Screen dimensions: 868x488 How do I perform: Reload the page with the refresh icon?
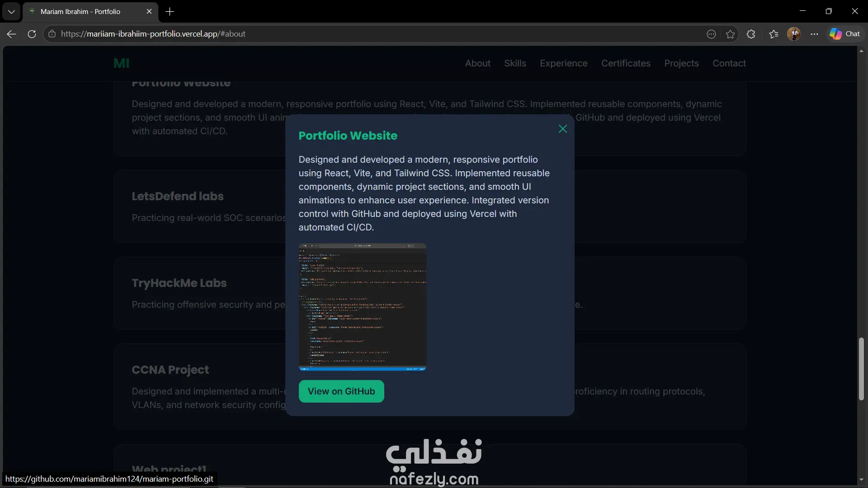[x=32, y=34]
